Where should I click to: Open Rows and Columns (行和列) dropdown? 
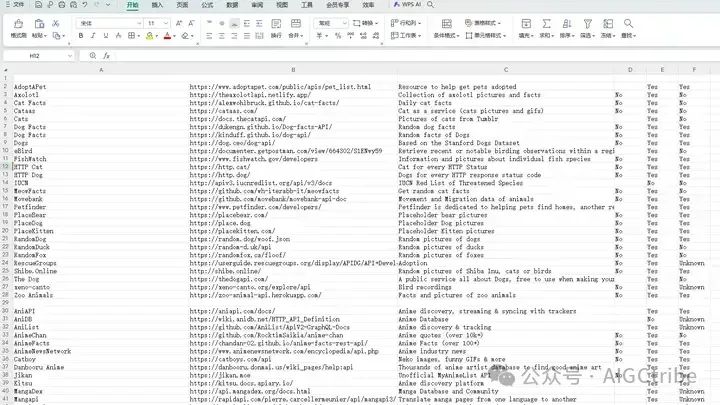(405, 23)
